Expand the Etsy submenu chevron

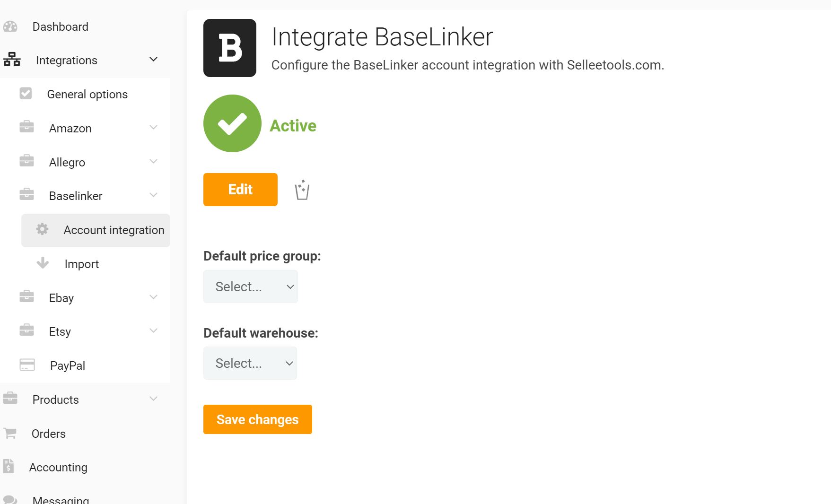(x=153, y=331)
